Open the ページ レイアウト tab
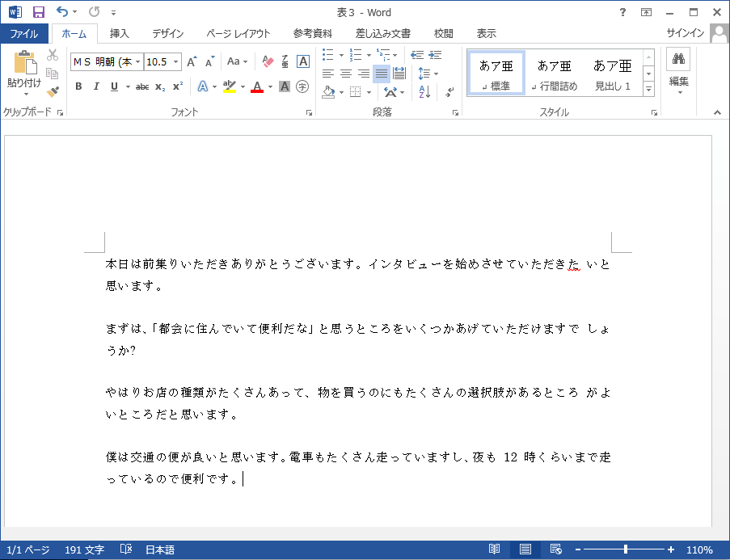 [238, 34]
